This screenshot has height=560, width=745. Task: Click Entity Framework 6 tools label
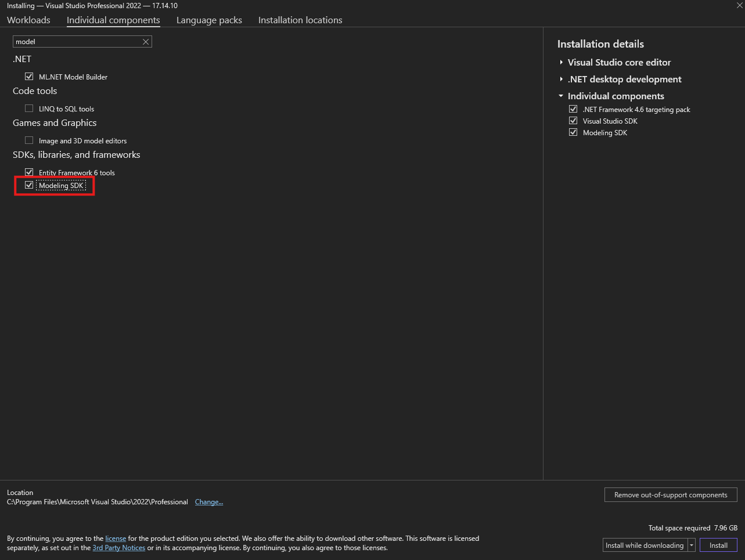(x=77, y=172)
